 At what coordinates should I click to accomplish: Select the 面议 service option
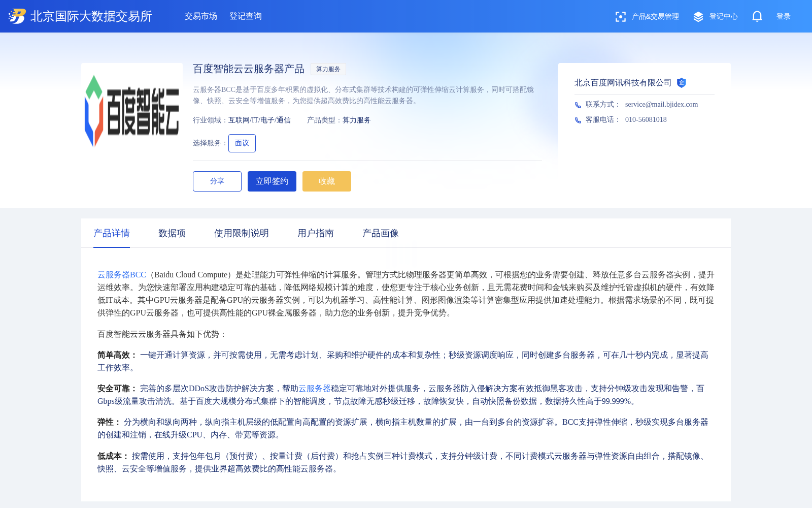coord(242,143)
